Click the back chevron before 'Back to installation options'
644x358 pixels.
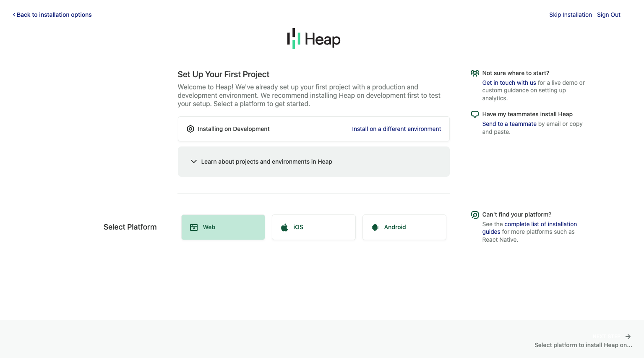[14, 15]
